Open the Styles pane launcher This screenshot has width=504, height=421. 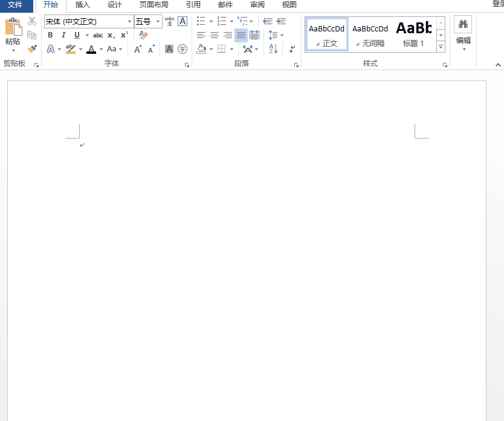(445, 65)
